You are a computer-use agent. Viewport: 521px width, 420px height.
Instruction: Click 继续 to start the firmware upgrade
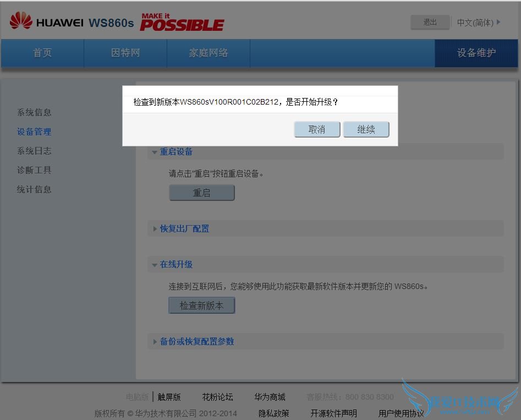click(366, 129)
